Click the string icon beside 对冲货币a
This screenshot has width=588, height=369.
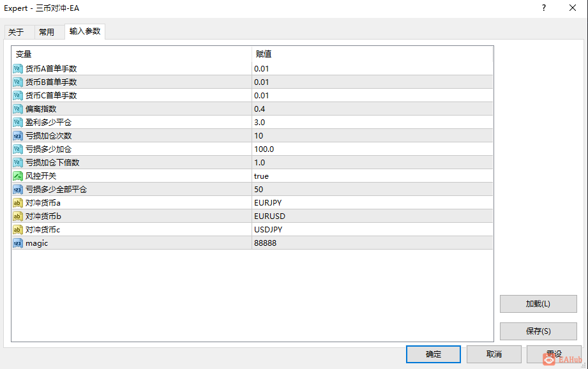point(18,203)
